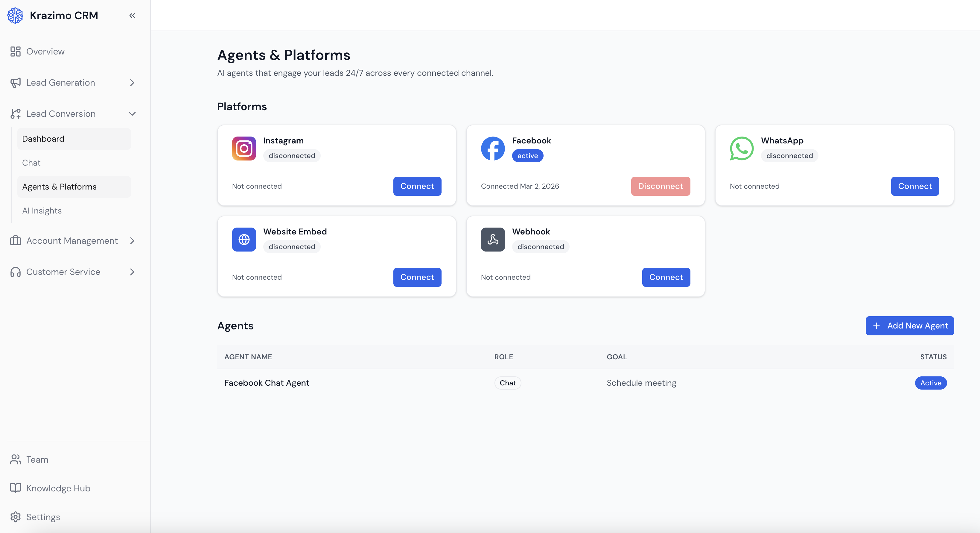
Task: Click the WhatsApp platform icon
Action: (742, 149)
